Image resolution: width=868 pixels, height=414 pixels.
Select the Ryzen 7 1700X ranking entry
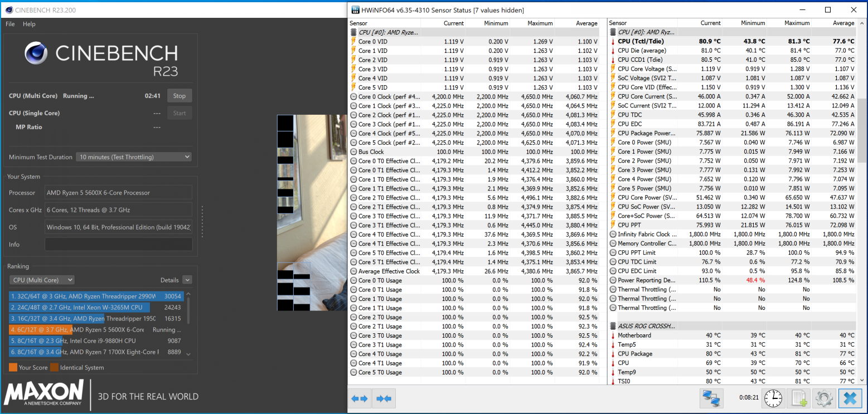click(x=96, y=352)
